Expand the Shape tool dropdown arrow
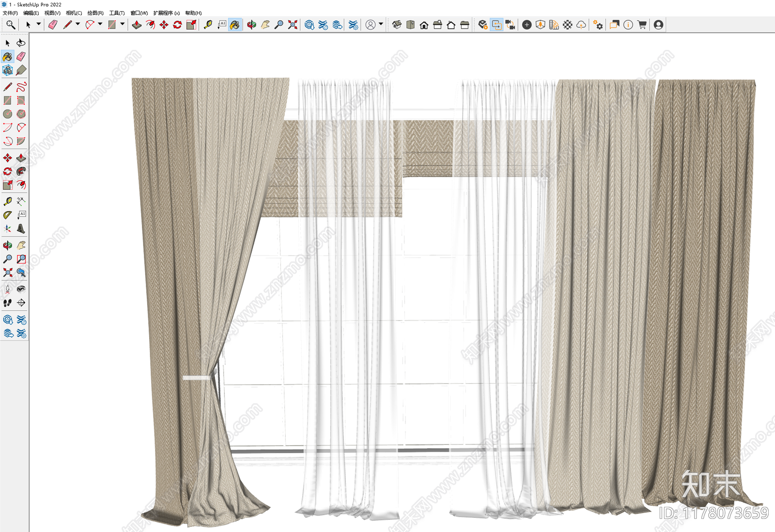Viewport: 775px width, 532px height. pos(122,24)
